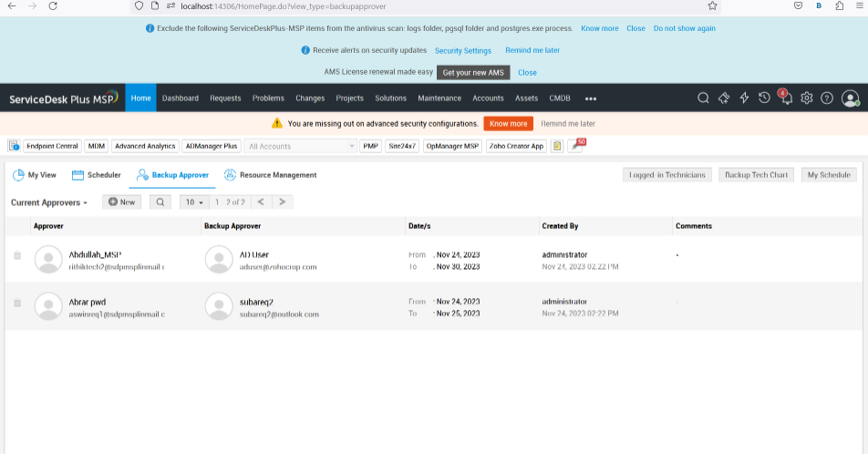Click the quick actions lightning bolt icon
The width and height of the screenshot is (868, 454).
click(744, 98)
